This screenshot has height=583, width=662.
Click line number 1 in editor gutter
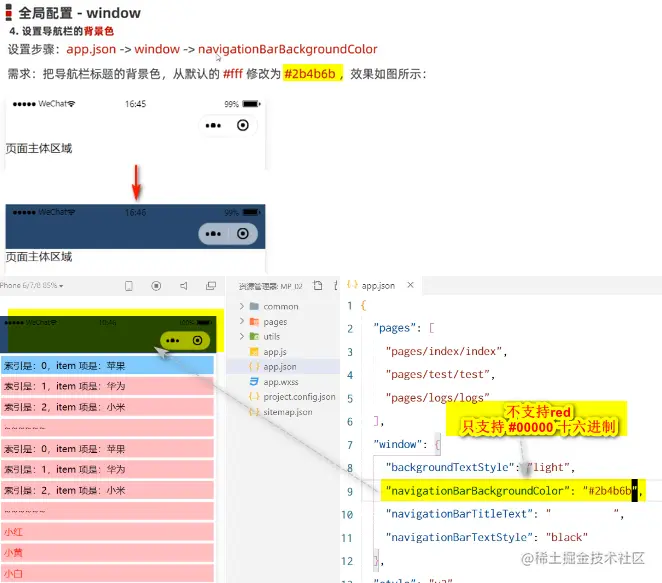350,306
